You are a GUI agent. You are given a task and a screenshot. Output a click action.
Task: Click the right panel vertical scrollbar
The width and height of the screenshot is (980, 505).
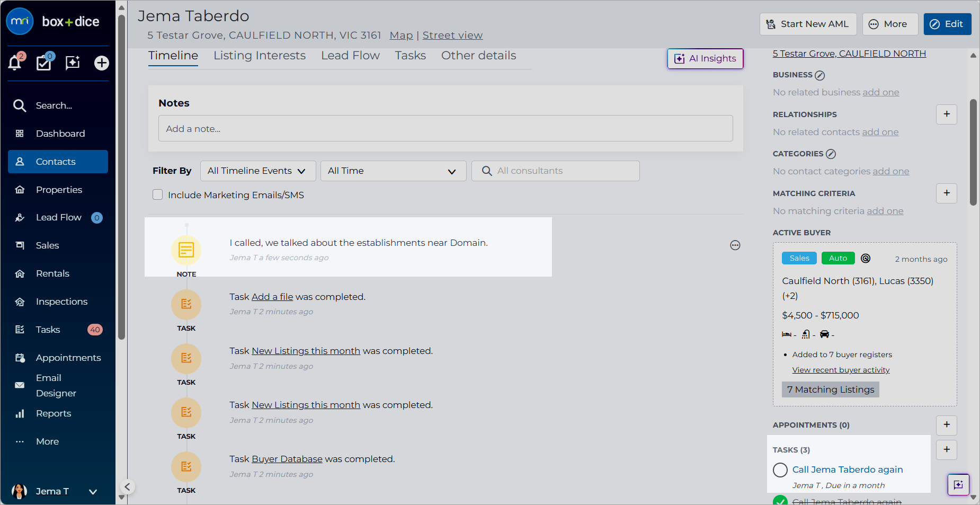coord(973,152)
